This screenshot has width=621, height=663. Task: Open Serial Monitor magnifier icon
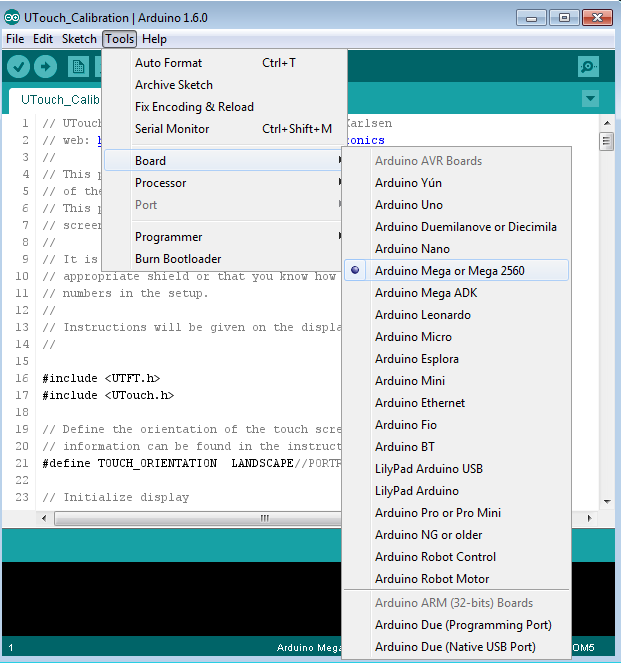(x=588, y=66)
